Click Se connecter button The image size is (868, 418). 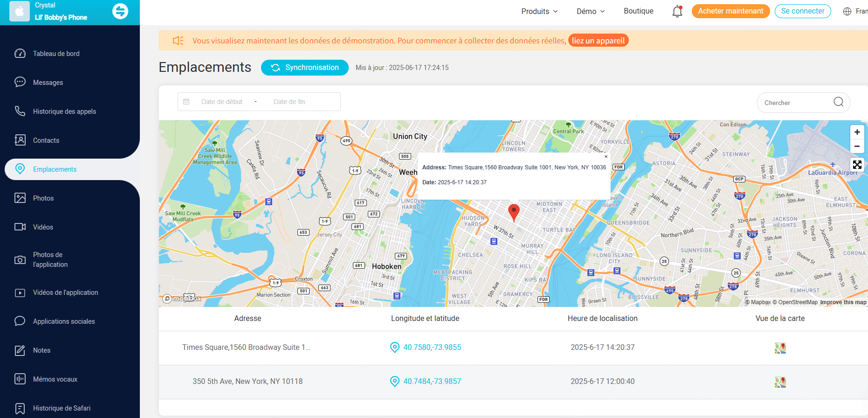click(x=803, y=11)
